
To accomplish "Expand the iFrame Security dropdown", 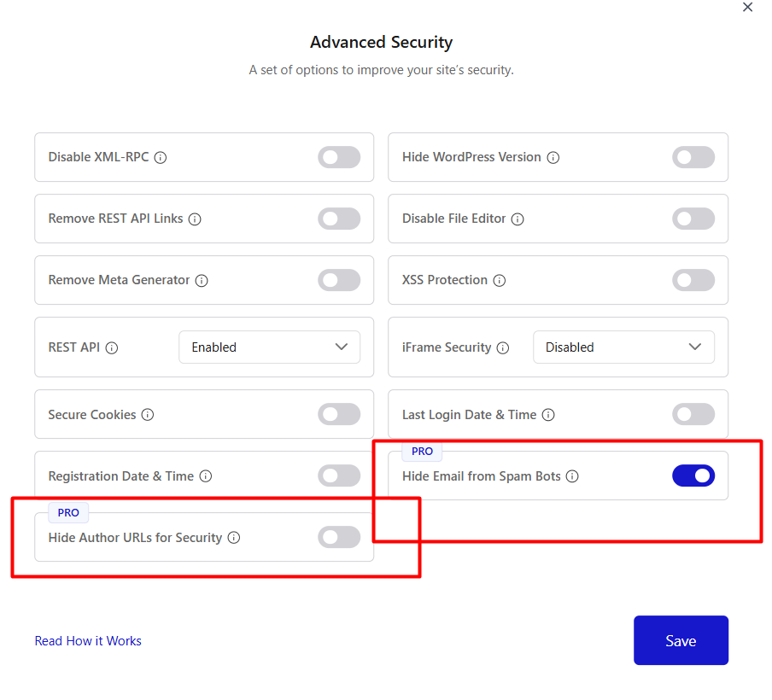I will click(623, 347).
